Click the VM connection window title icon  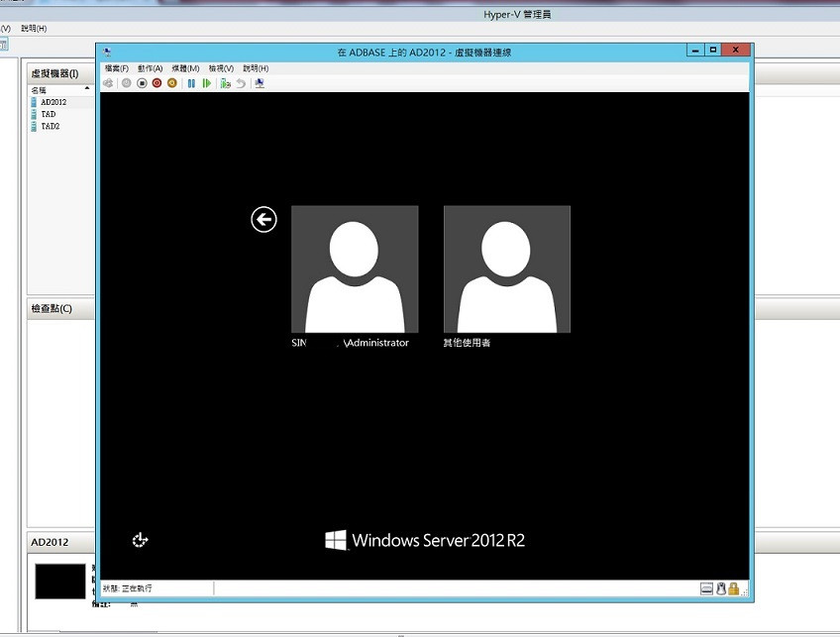107,52
